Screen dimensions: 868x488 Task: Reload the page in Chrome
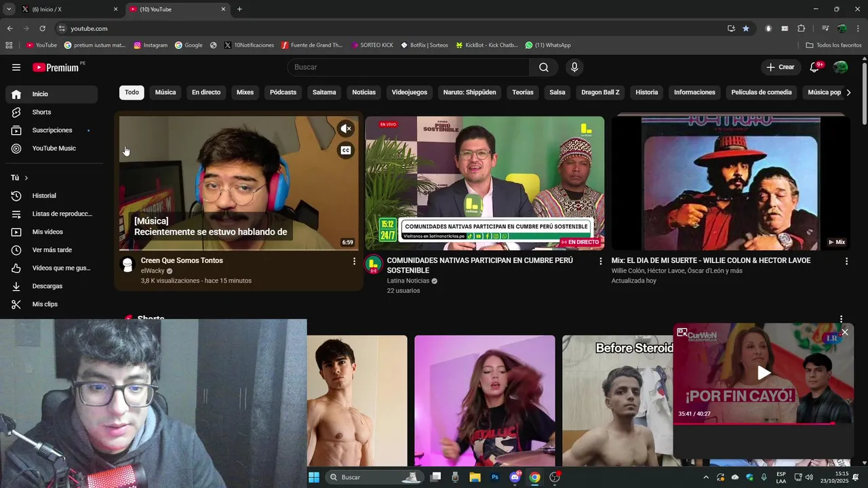coord(42,28)
